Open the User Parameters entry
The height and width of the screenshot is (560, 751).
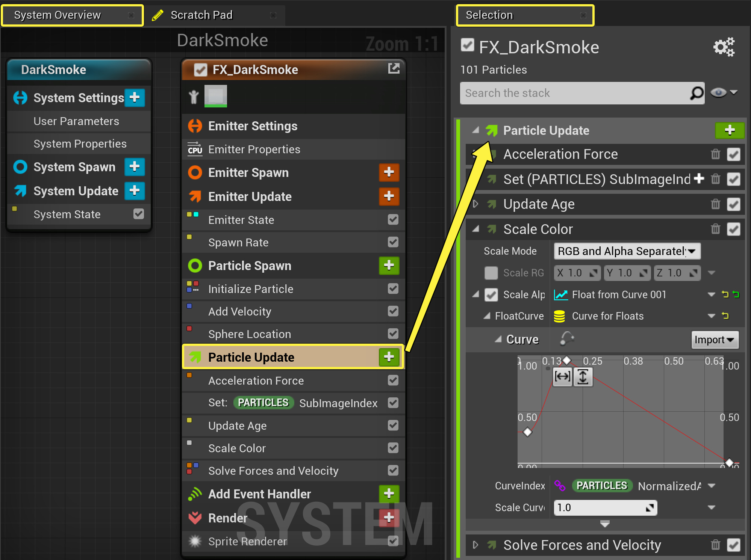coord(76,121)
